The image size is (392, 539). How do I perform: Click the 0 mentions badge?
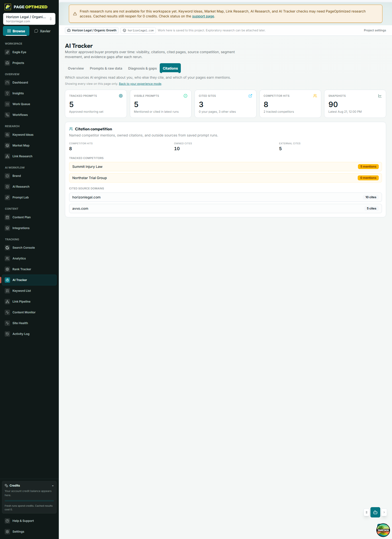368,178
